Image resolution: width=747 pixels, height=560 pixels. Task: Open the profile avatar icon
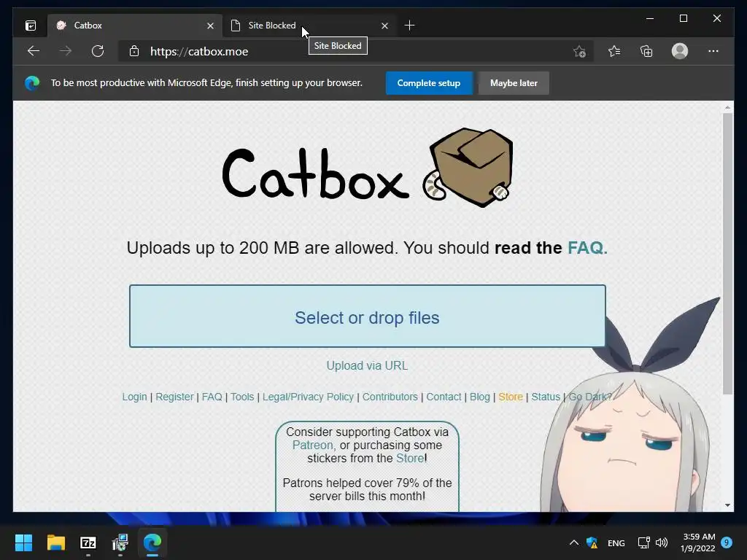click(680, 51)
